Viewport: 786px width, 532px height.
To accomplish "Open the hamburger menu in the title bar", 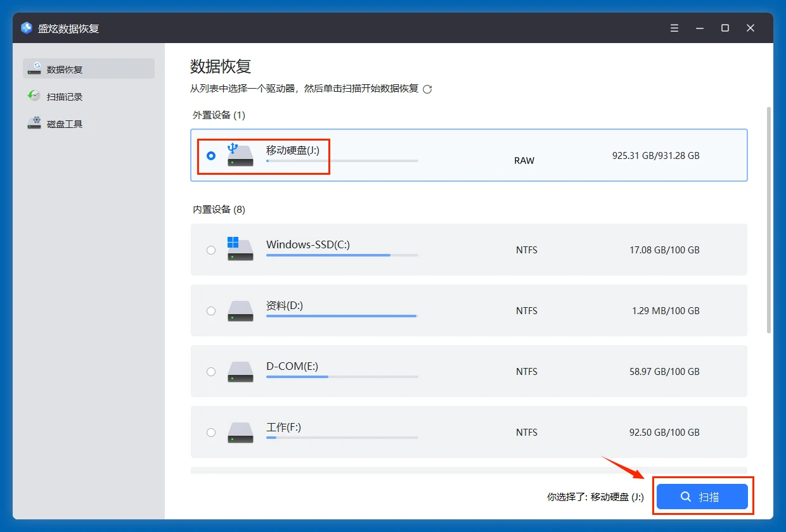I will coord(674,28).
